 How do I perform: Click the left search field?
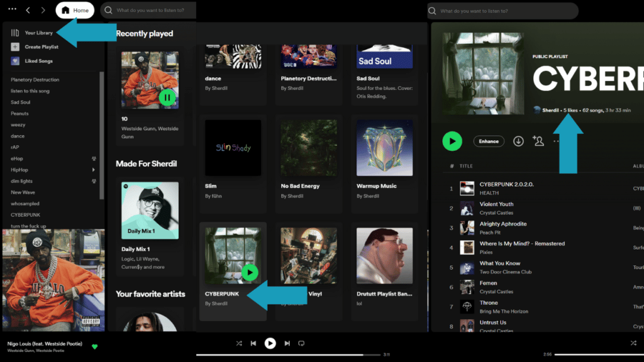(x=148, y=10)
